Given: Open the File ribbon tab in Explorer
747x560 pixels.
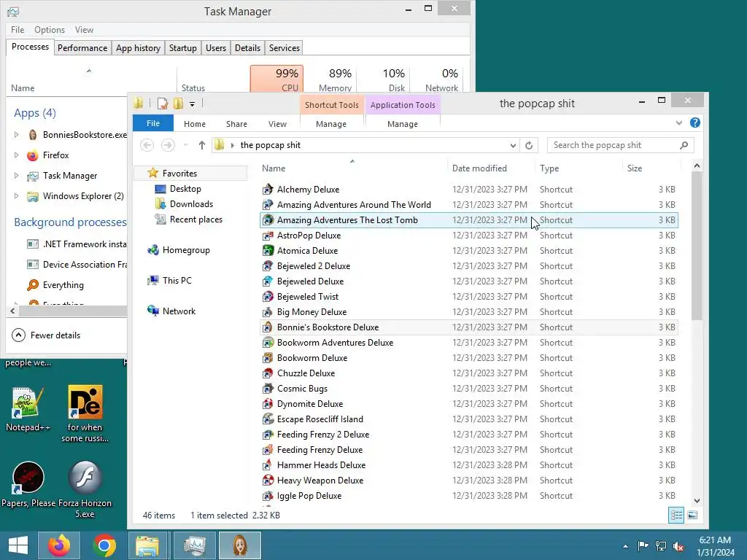Looking at the screenshot, I should click(153, 123).
